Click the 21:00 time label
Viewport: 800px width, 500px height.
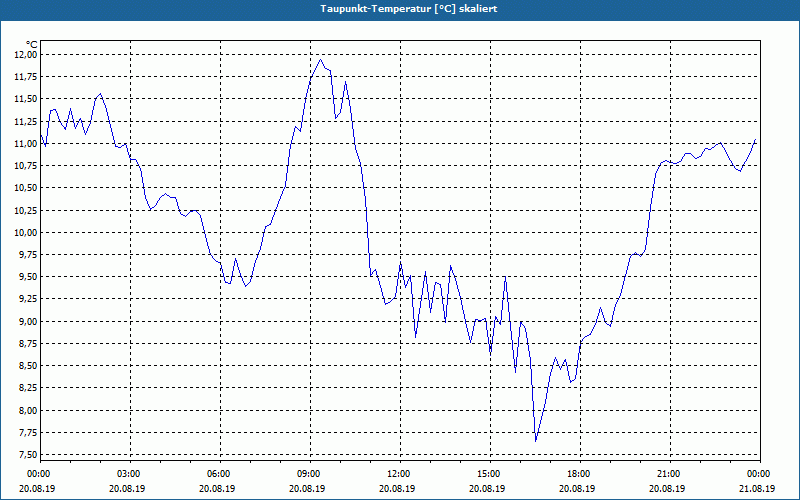pyautogui.click(x=670, y=474)
